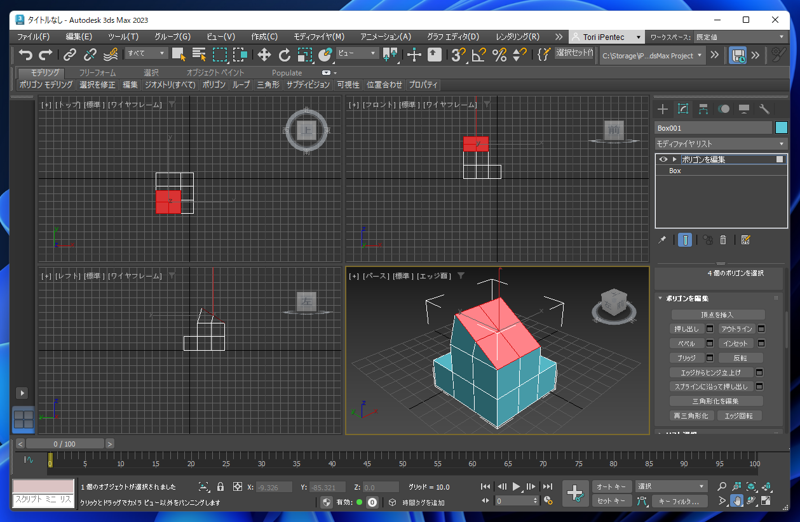800x522 pixels.
Task: Open the Rendering menu
Action: [x=517, y=37]
